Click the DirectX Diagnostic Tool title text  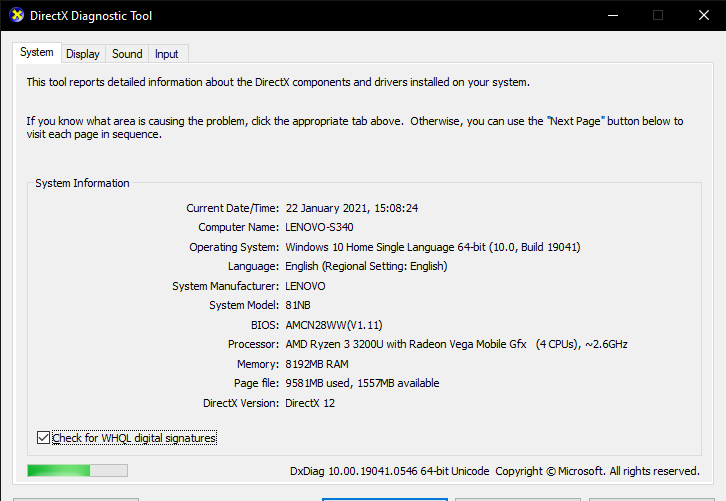(x=91, y=16)
